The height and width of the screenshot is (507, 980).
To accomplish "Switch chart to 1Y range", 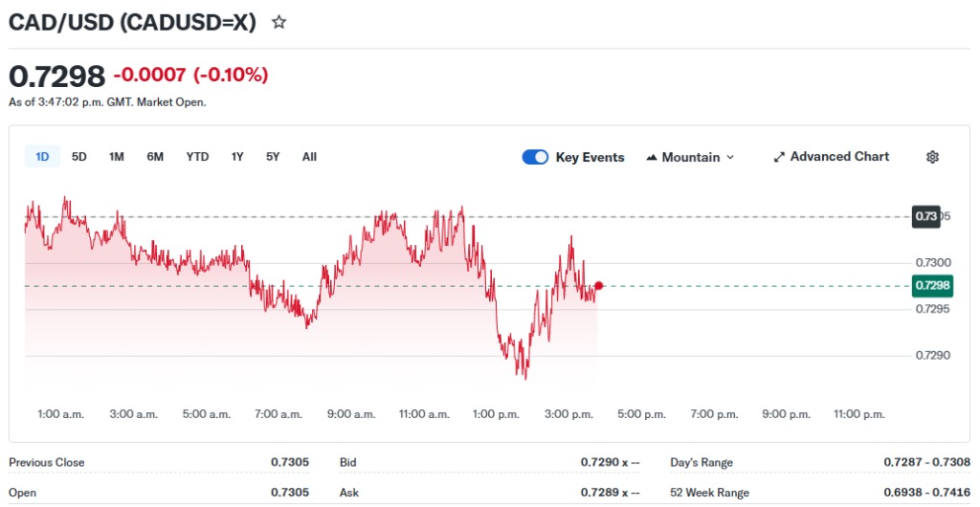I will coord(236,157).
